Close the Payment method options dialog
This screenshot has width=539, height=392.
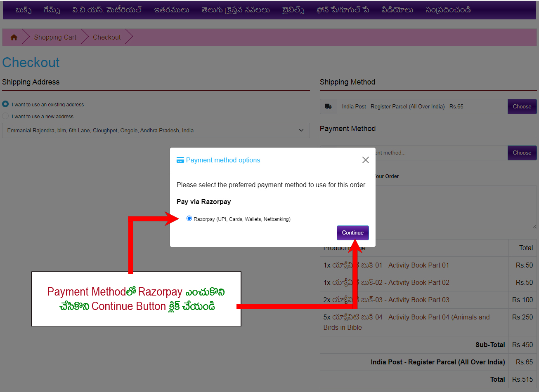(x=366, y=160)
